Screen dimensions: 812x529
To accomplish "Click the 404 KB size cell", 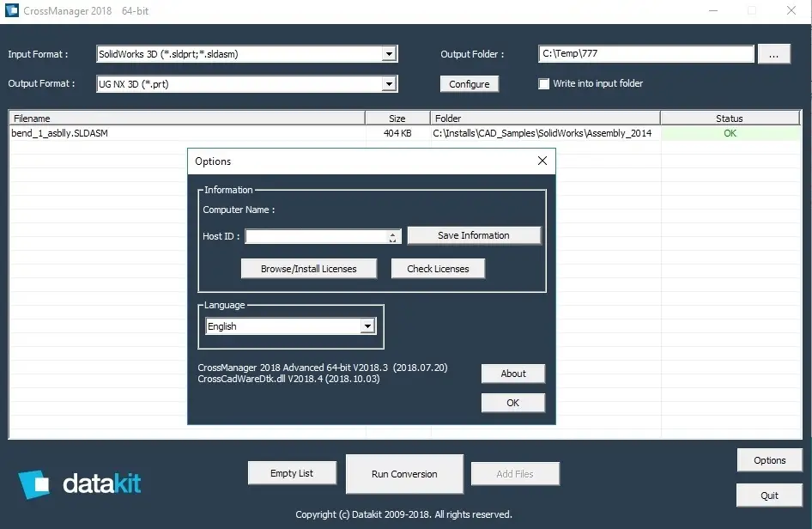I will pyautogui.click(x=397, y=133).
